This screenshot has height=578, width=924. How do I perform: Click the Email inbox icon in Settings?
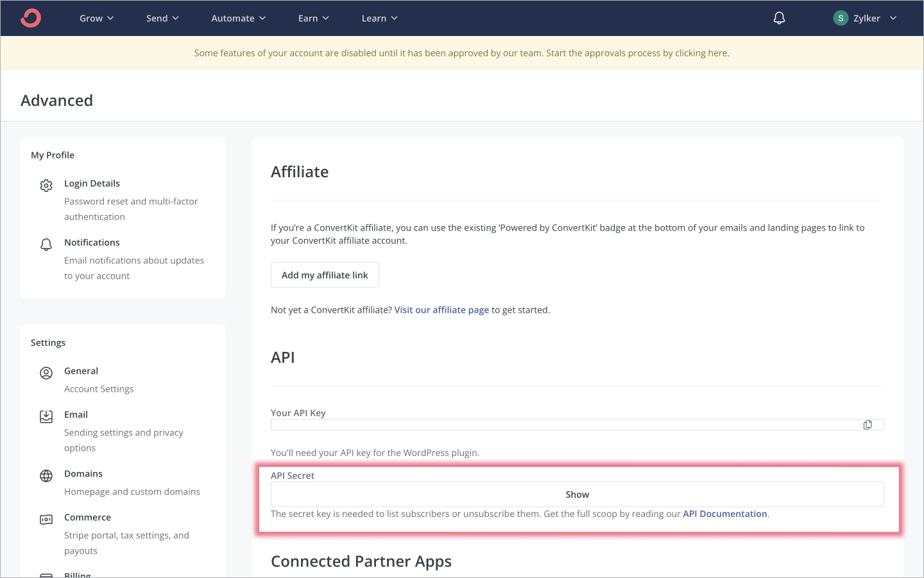tap(46, 417)
